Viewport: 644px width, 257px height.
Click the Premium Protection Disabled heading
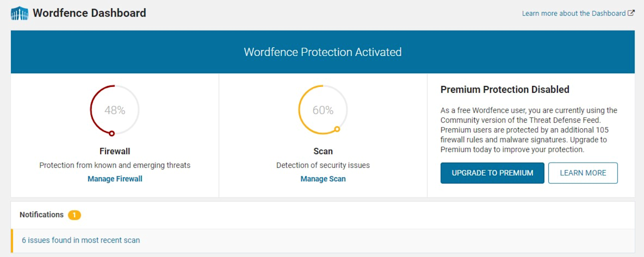click(505, 90)
